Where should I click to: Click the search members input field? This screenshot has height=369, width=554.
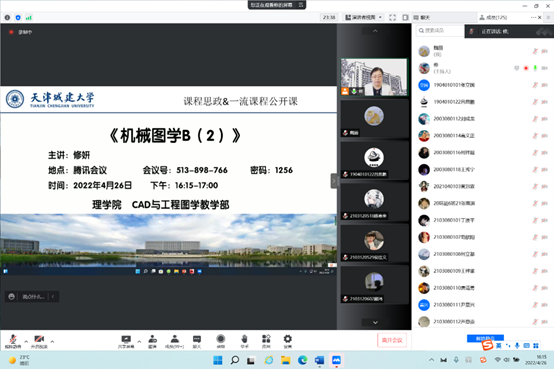pos(440,31)
